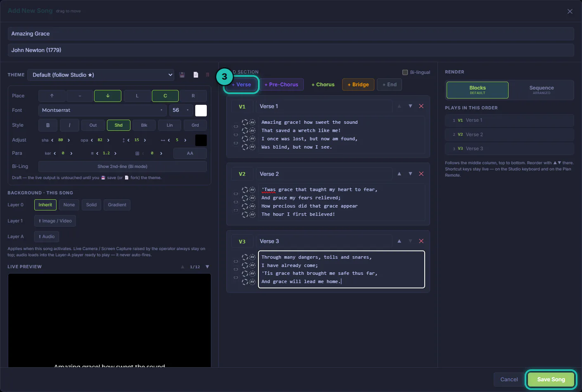Move the Verse 2 section up
The height and width of the screenshot is (392, 582).
click(x=399, y=174)
